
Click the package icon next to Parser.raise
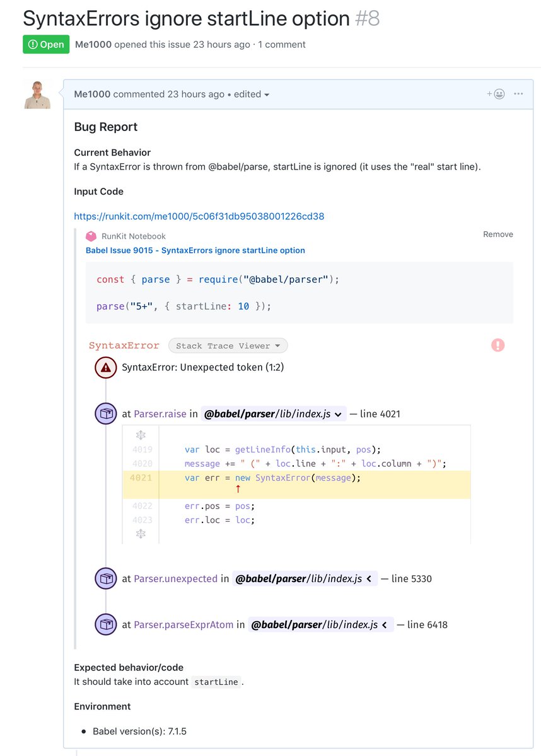point(105,414)
